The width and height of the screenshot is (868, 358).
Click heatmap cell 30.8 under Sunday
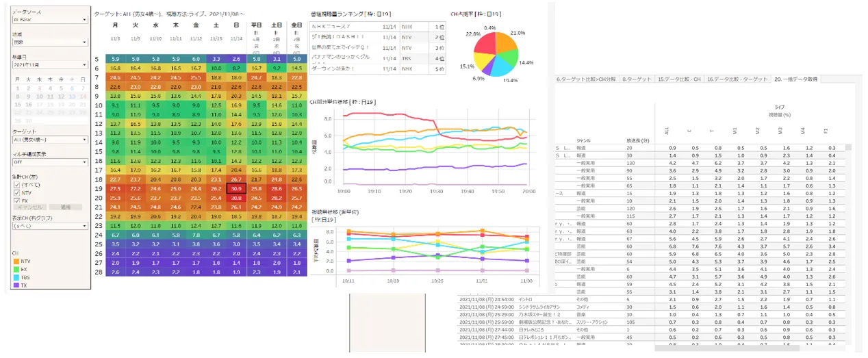pyautogui.click(x=237, y=198)
